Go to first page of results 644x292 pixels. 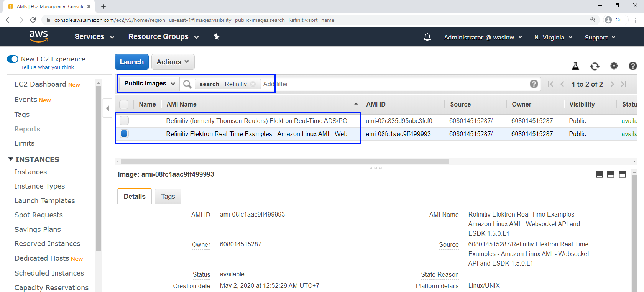pos(550,84)
